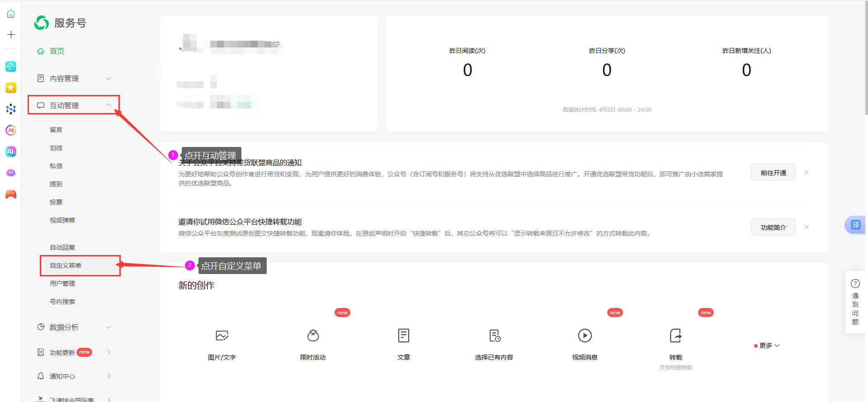Click the translate icon on right edge
Image resolution: width=868 pixels, height=402 pixels.
[x=855, y=225]
